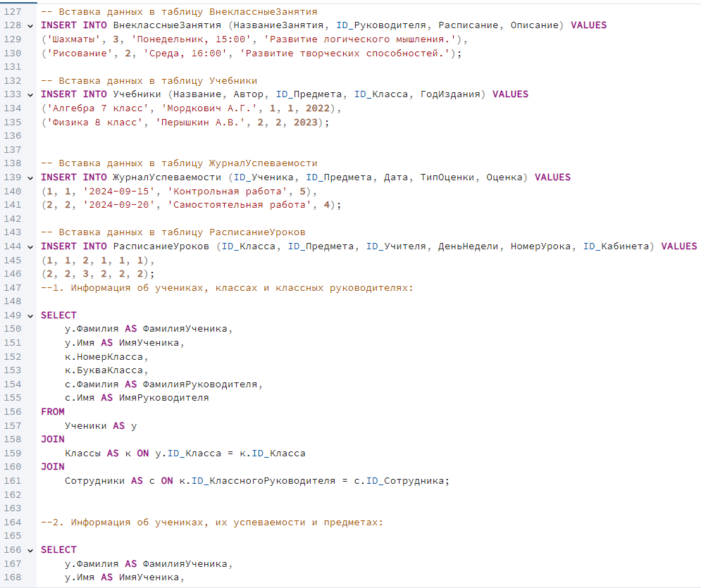Viewport: 701px width, 588px height.
Task: Collapse the Учебники INSERT at line 133
Action: [30, 95]
